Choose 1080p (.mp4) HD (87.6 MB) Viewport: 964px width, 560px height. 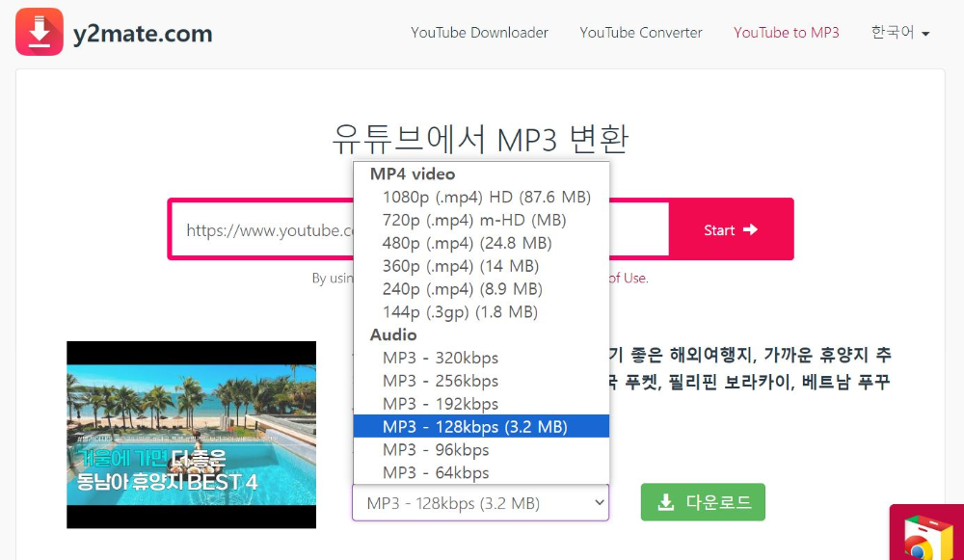click(x=481, y=197)
